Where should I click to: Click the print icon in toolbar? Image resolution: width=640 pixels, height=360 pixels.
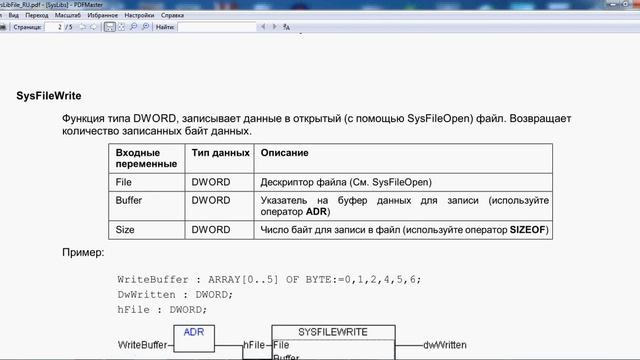click(3, 27)
